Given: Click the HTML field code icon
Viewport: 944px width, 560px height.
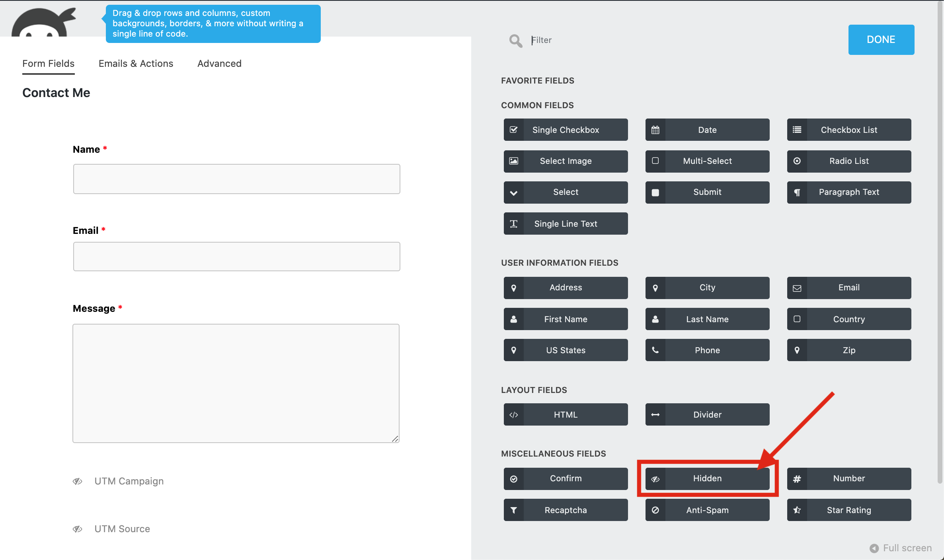Looking at the screenshot, I should tap(513, 415).
